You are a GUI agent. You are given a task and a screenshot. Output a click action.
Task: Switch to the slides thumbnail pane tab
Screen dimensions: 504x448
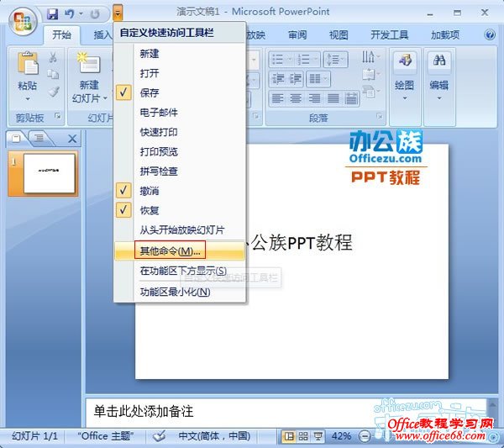tap(16, 139)
